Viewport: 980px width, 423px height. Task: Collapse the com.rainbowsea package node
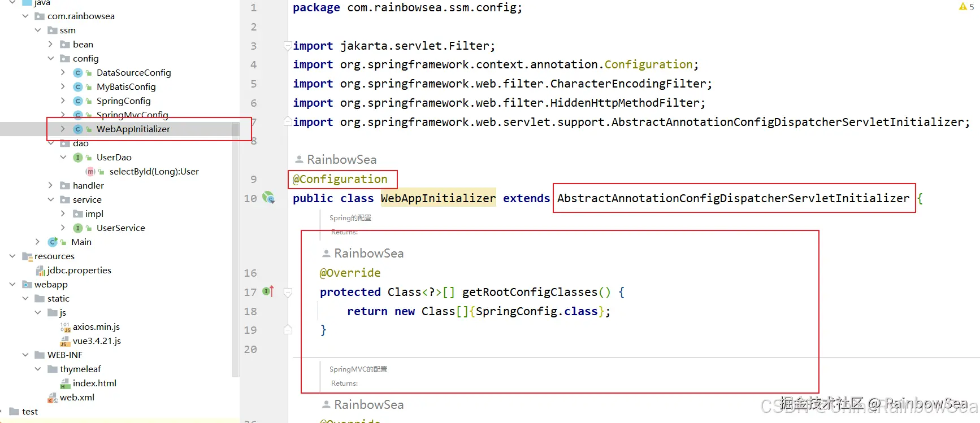click(x=25, y=16)
